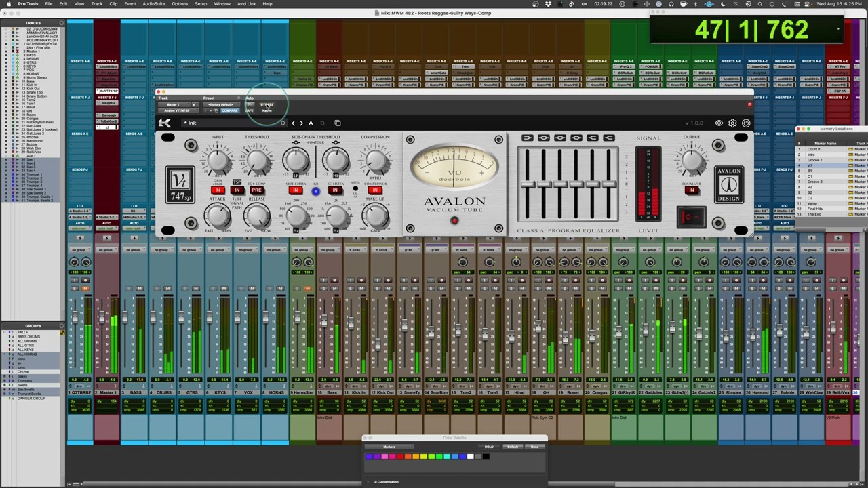Image resolution: width=868 pixels, height=488 pixels.
Task: Click the plugin power icon in toolbar
Action: point(746,123)
